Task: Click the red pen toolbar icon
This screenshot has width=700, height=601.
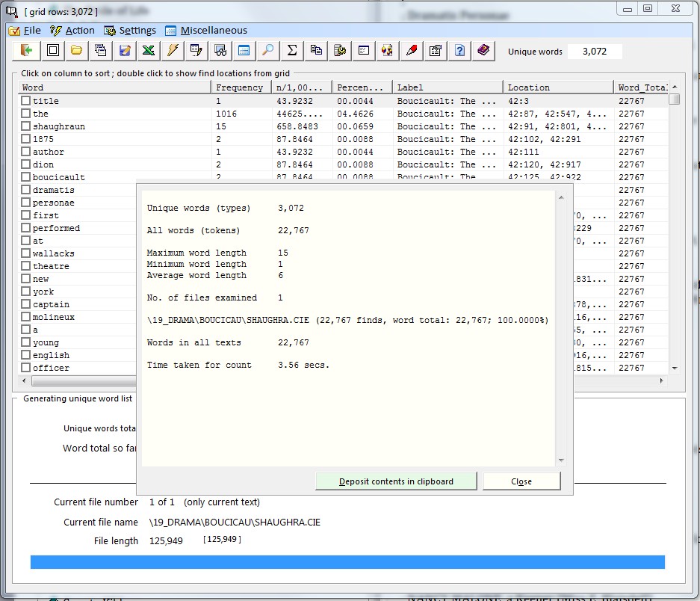Action: pyautogui.click(x=411, y=51)
